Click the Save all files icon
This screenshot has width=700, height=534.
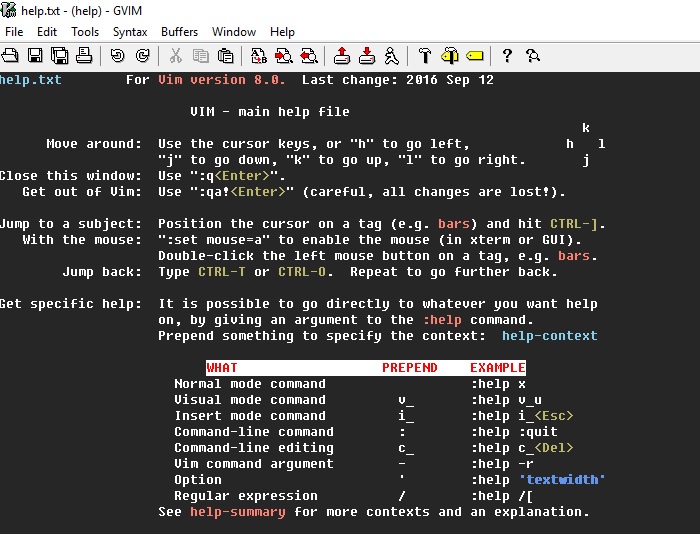pyautogui.click(x=59, y=56)
